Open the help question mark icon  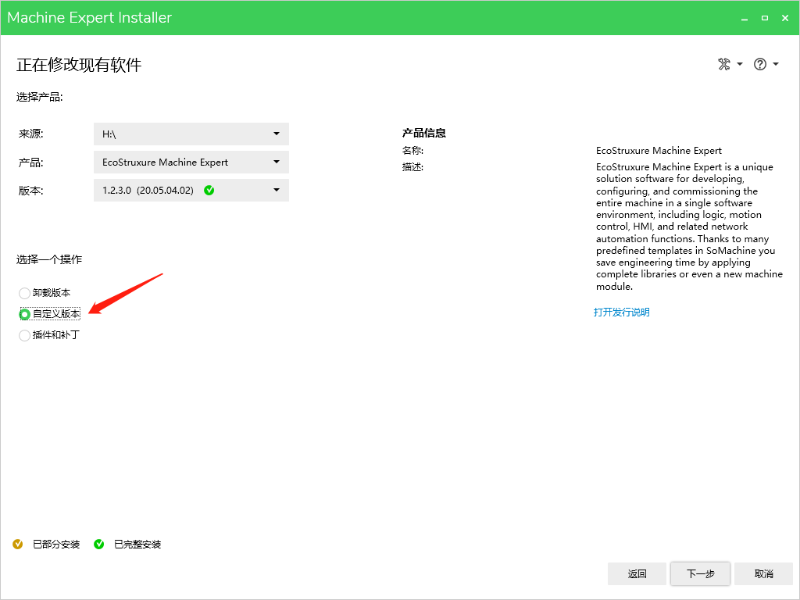760,64
